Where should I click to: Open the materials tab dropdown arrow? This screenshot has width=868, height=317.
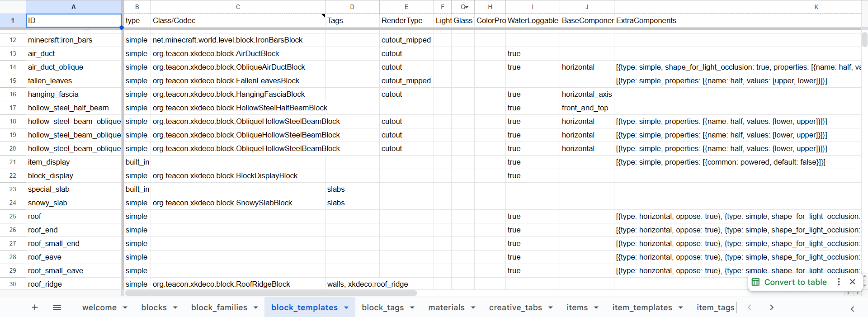(x=473, y=308)
